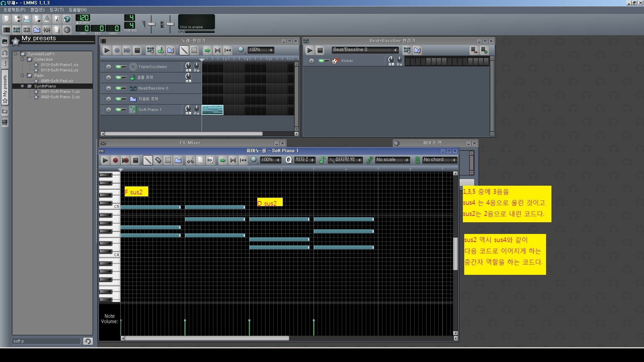
Task: Collapse the ZynAddSubFX tree node
Action: pyautogui.click(x=15, y=54)
